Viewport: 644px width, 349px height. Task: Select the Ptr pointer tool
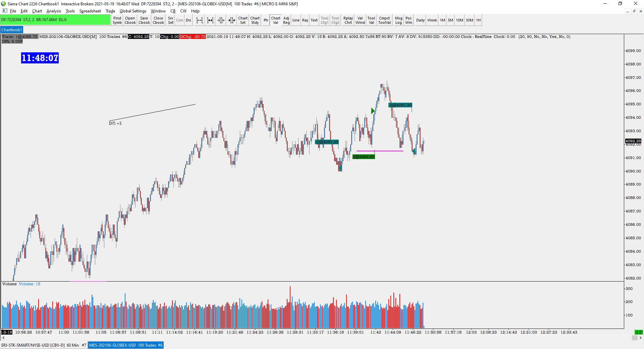pos(266,20)
